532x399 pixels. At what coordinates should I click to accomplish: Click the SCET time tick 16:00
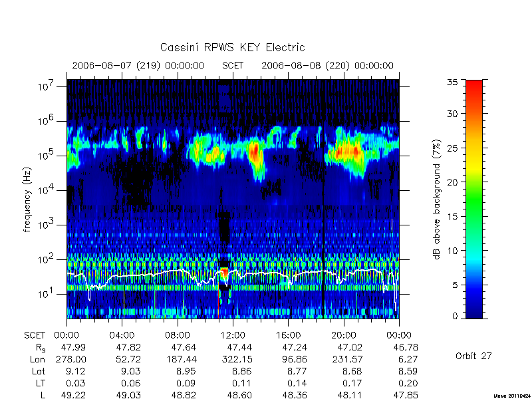[x=289, y=335]
